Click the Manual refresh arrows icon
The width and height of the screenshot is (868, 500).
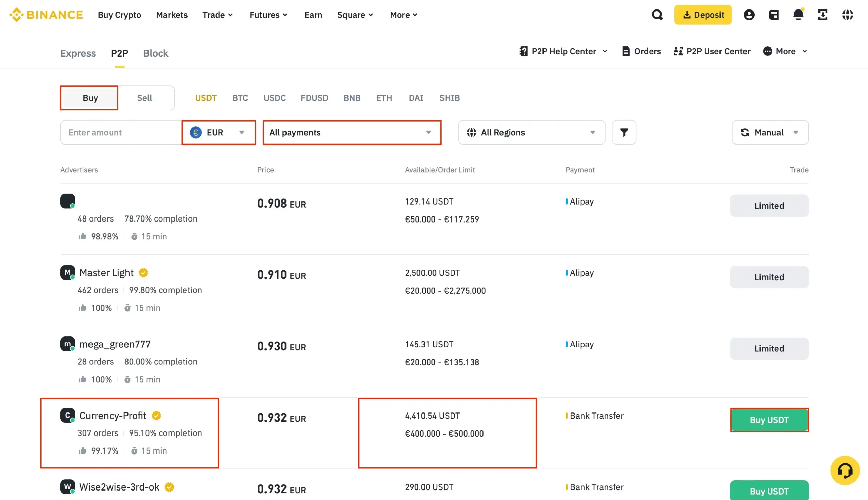745,132
